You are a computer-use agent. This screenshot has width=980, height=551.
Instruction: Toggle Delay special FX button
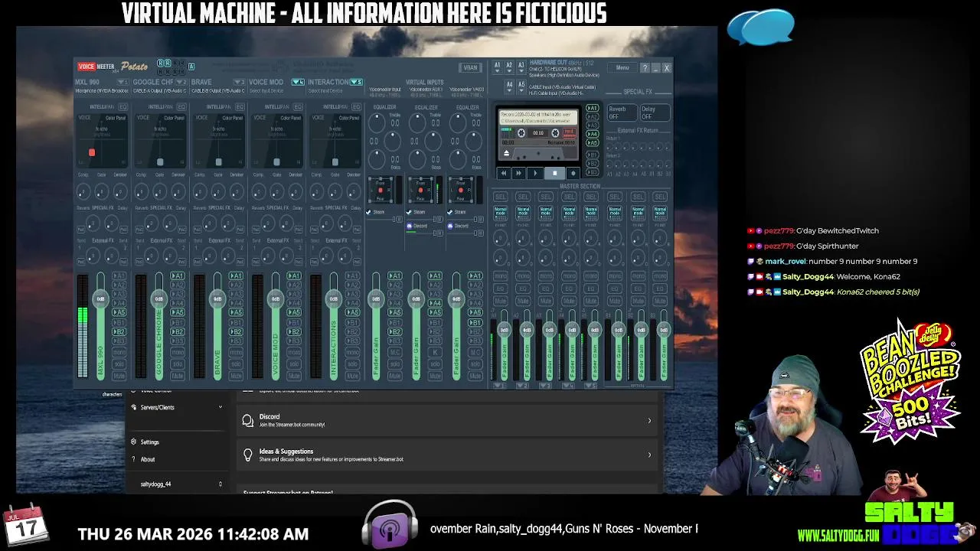coord(655,112)
